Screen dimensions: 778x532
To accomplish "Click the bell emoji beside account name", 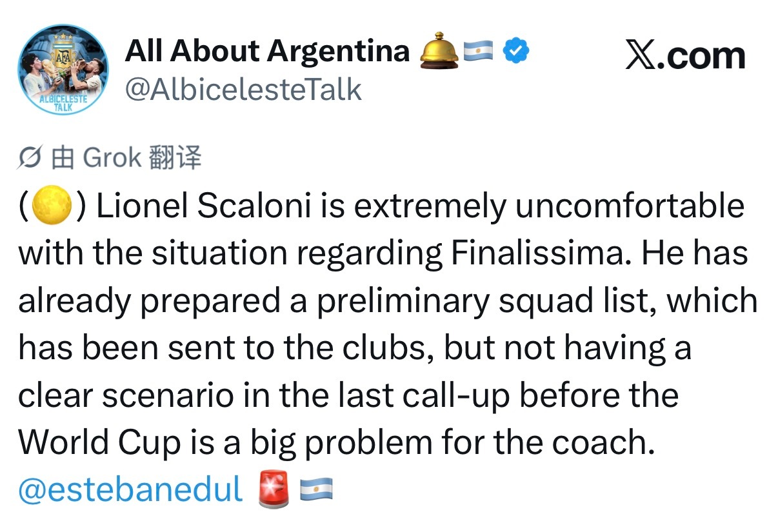I will point(439,51).
